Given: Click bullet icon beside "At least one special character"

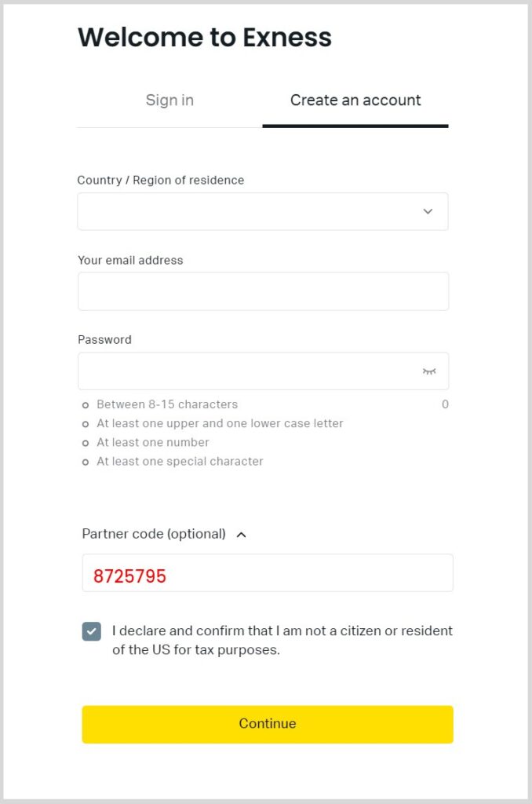Looking at the screenshot, I should 86,462.
